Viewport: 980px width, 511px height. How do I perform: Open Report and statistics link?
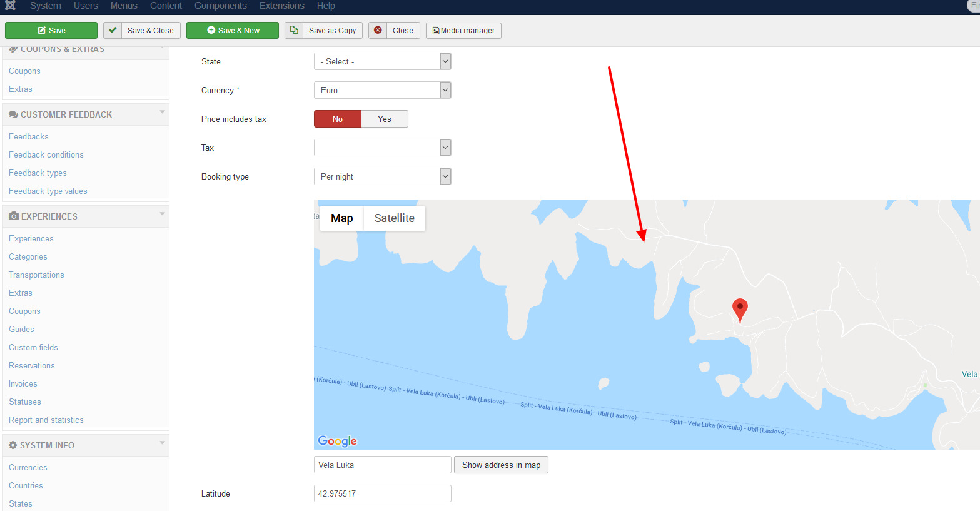click(x=46, y=420)
